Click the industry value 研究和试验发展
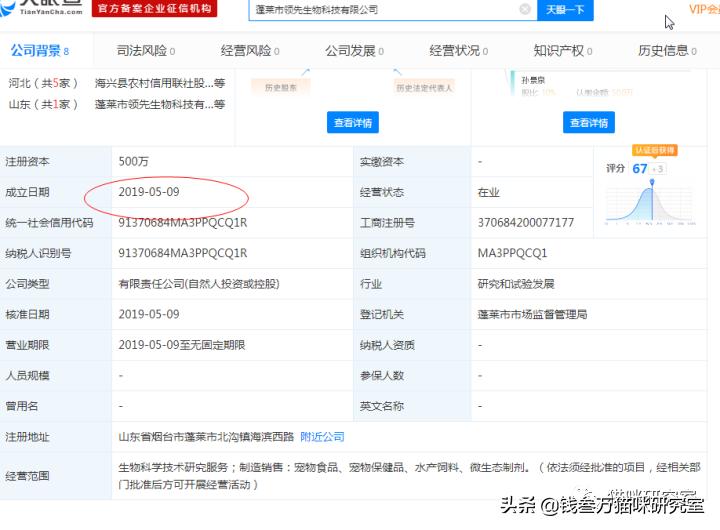720x530 pixels. [516, 284]
